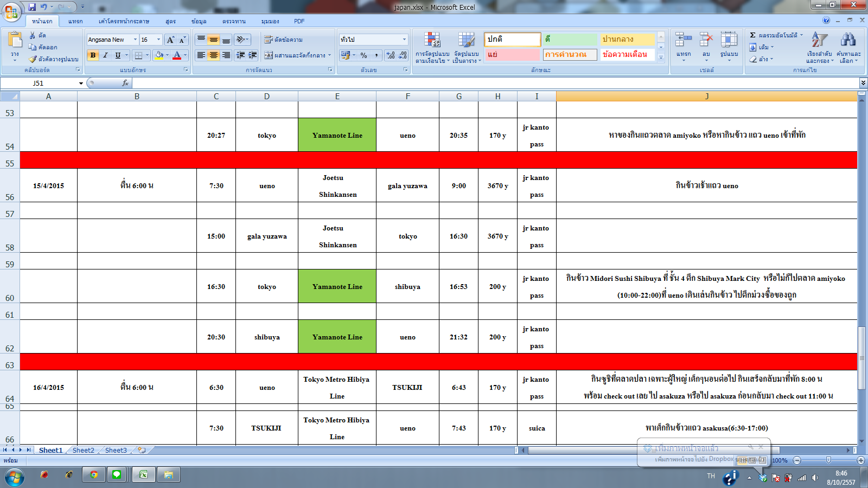Open the ข้อมูล (Data) ribbon tab
The image size is (868, 488).
(x=199, y=21)
